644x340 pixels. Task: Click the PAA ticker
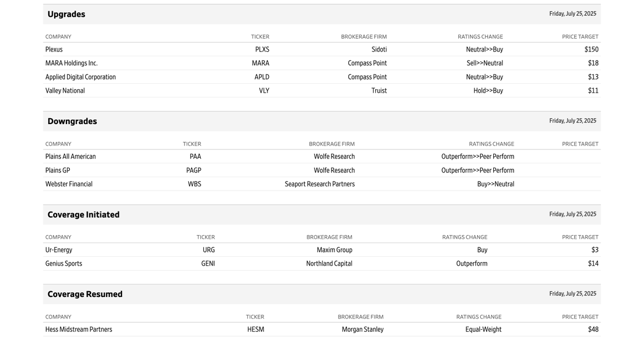point(195,157)
